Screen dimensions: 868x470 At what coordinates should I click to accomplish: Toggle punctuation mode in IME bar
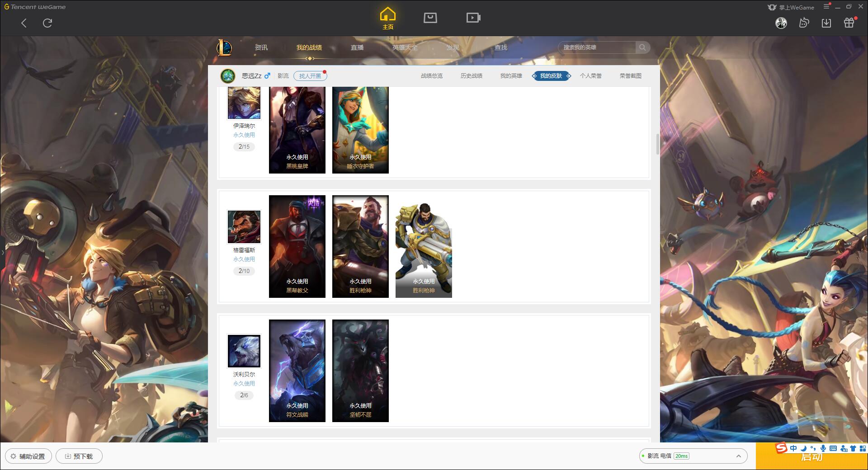[x=813, y=448]
